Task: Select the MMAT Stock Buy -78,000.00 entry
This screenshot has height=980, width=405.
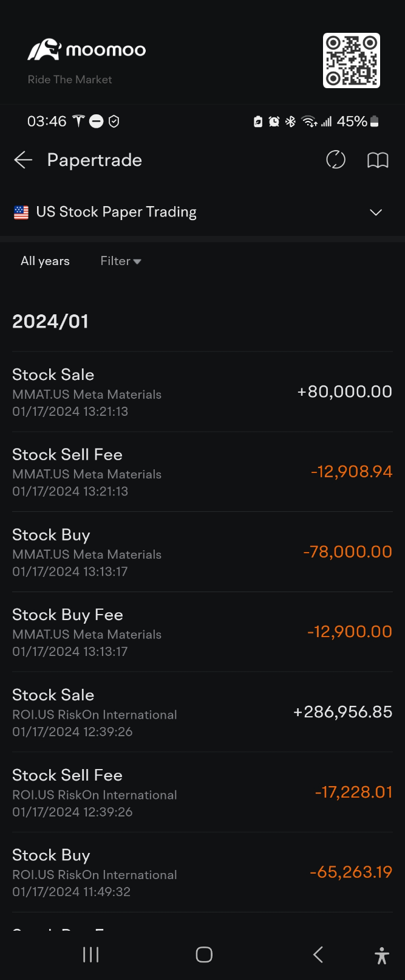Action: coord(202,553)
